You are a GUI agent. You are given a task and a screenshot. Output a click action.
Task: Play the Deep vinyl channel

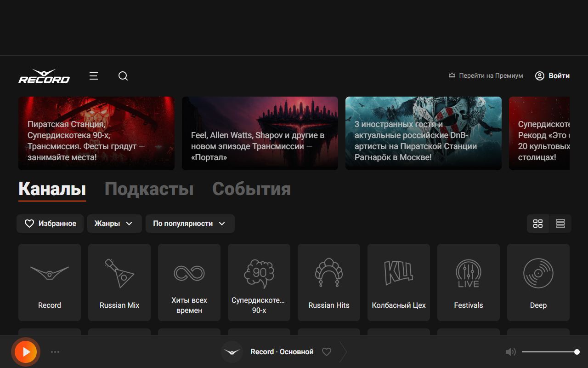(538, 282)
